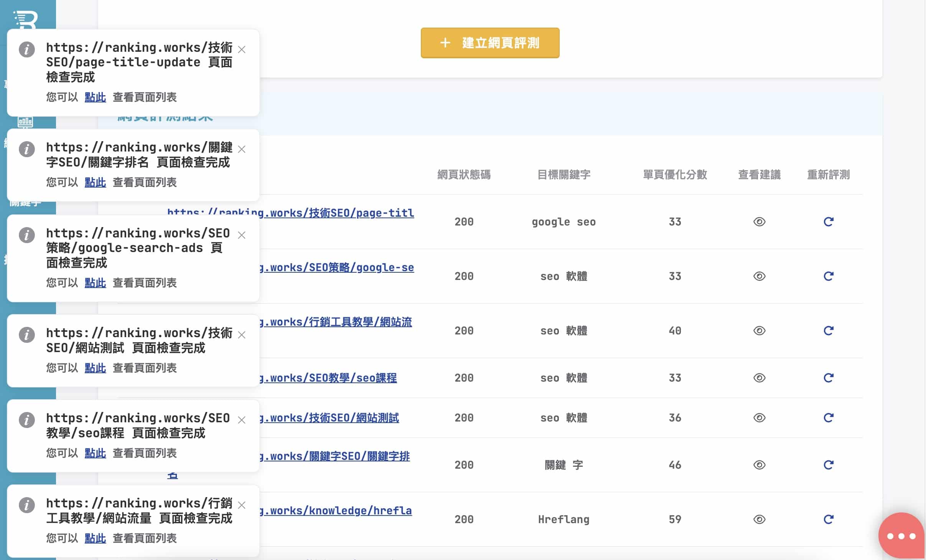The height and width of the screenshot is (560, 926).
Task: Refresh evaluation for the Hreflang row
Action: pos(828,519)
